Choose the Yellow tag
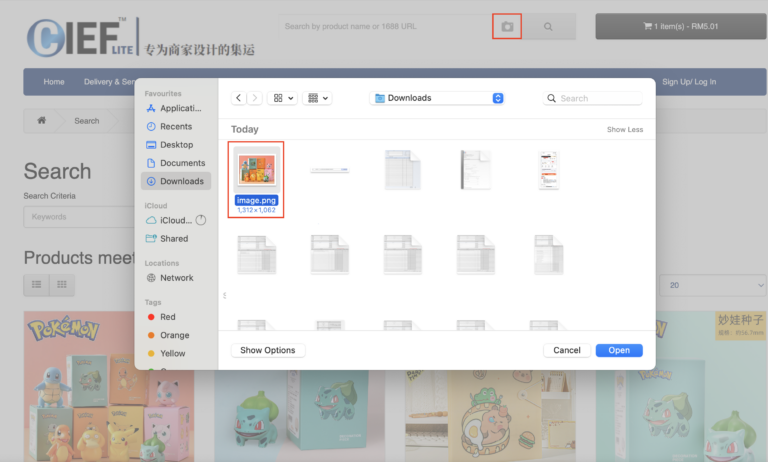The height and width of the screenshot is (462, 768). 167,353
